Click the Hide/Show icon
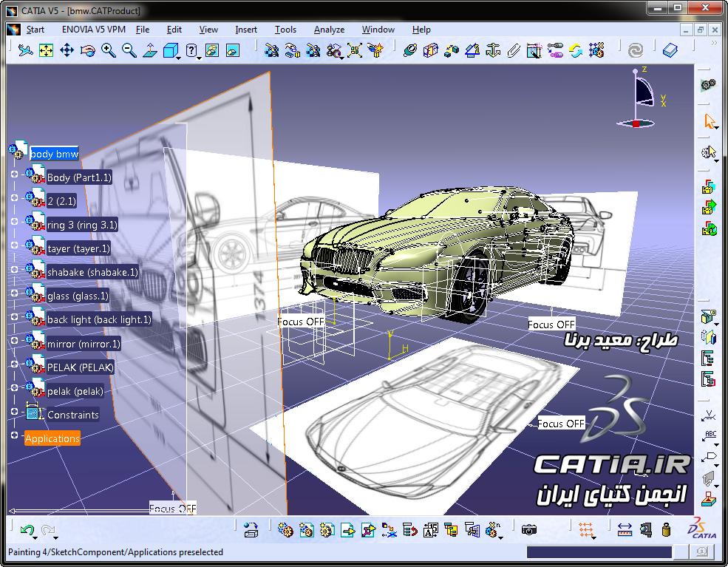The width and height of the screenshot is (728, 567). point(212,50)
